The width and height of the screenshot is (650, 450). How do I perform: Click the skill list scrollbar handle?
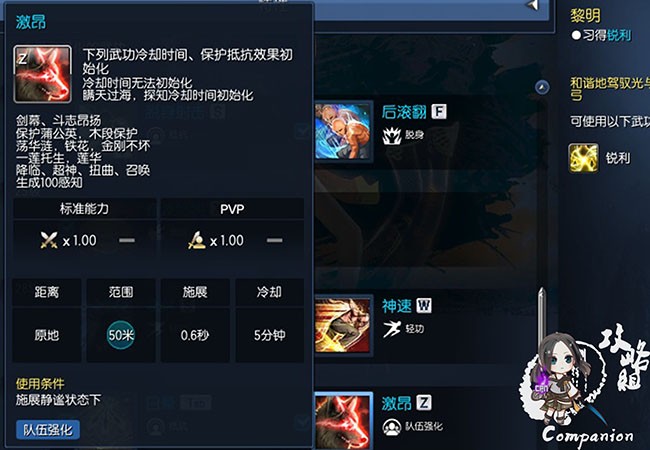tap(541, 319)
